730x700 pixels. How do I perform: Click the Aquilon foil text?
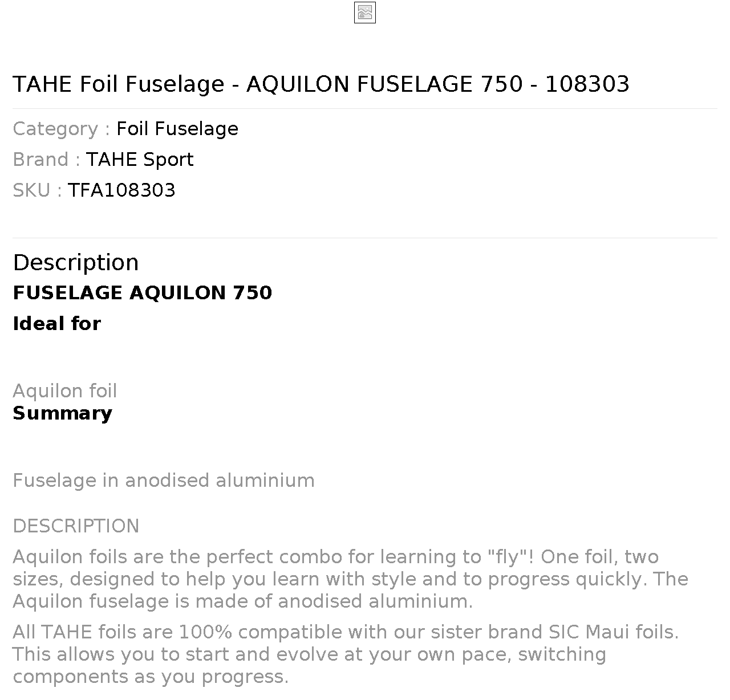pos(65,391)
